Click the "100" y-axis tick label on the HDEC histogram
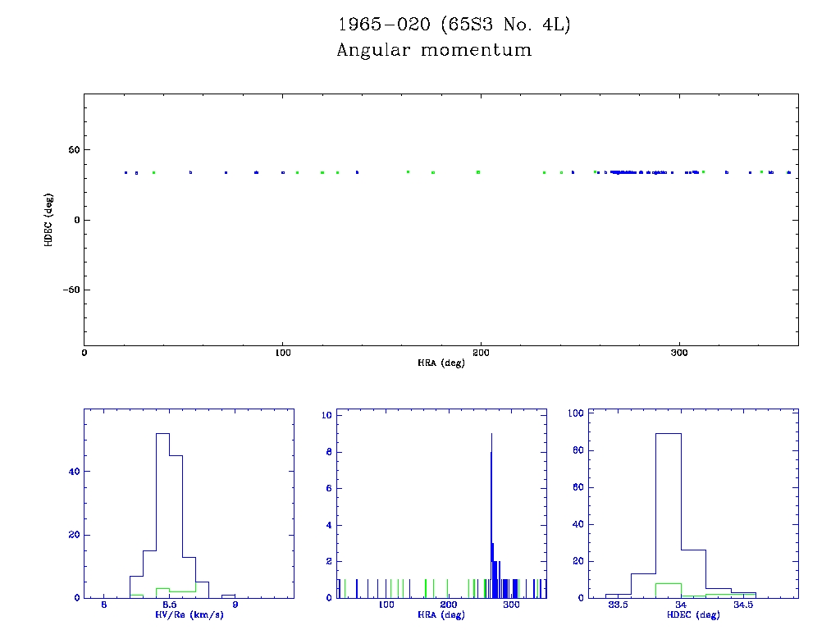840x630 pixels. tap(574, 414)
